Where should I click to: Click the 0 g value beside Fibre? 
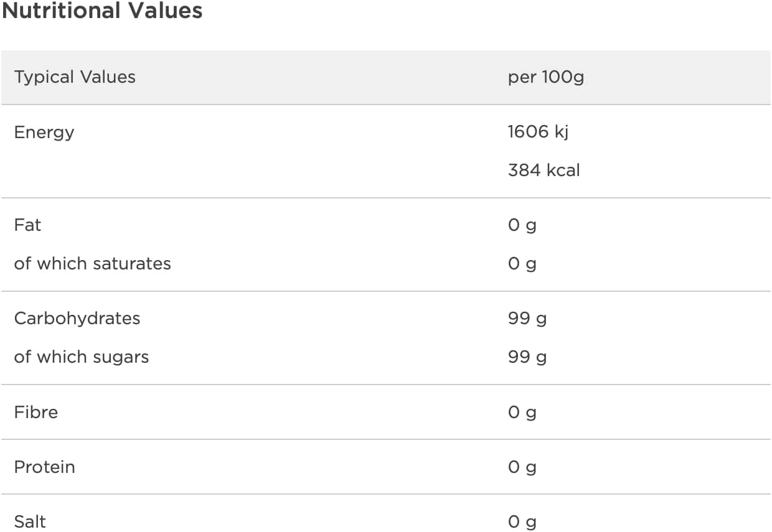tap(522, 413)
